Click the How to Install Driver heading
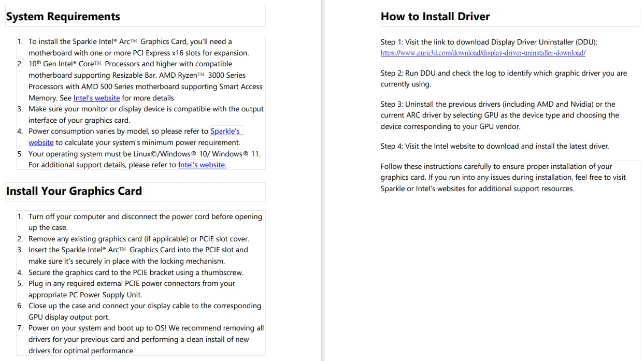 435,17
